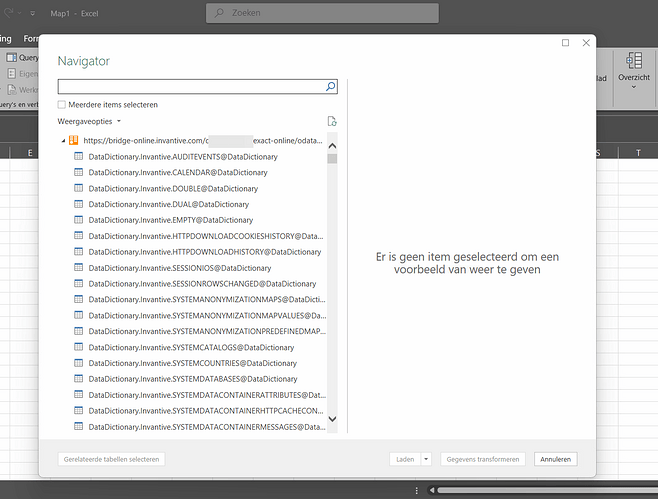Image resolution: width=658 pixels, height=499 pixels.
Task: Click the table list scrollbar thumb
Action: tap(332, 159)
